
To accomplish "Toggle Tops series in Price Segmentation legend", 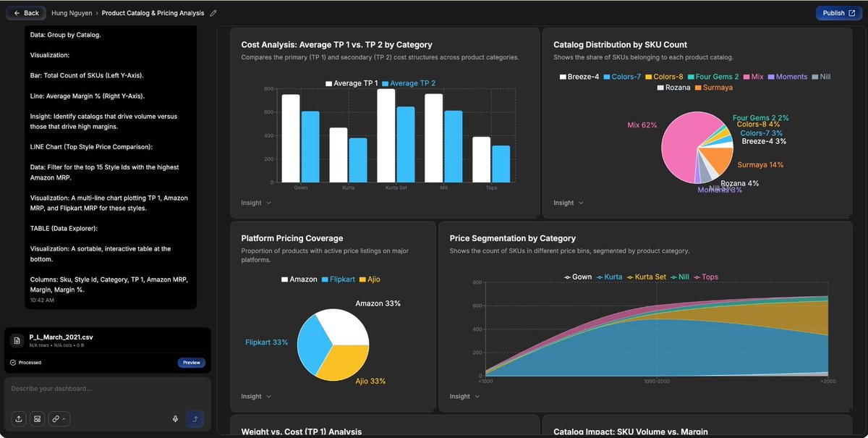I will [x=706, y=277].
